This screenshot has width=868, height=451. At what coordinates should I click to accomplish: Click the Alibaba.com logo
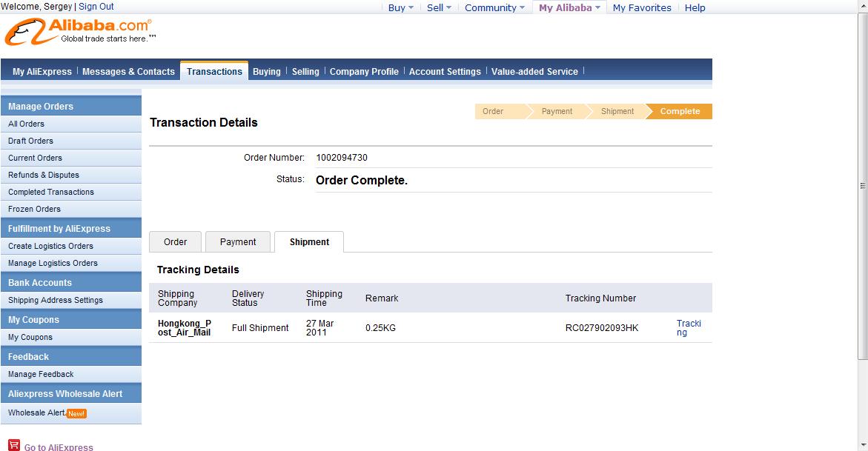pos(80,32)
